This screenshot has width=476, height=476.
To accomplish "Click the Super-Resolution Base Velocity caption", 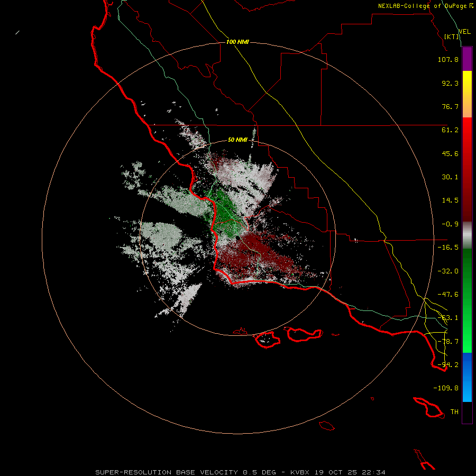I will point(241,472).
